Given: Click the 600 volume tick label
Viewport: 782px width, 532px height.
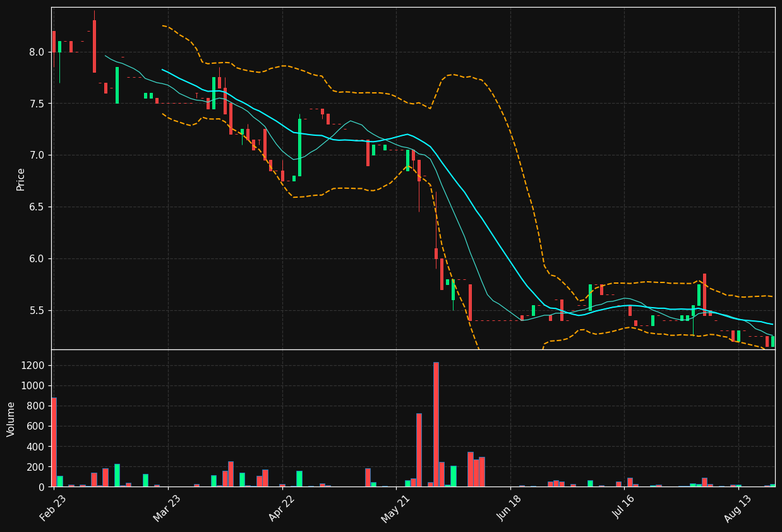Looking at the screenshot, I should coord(37,426).
